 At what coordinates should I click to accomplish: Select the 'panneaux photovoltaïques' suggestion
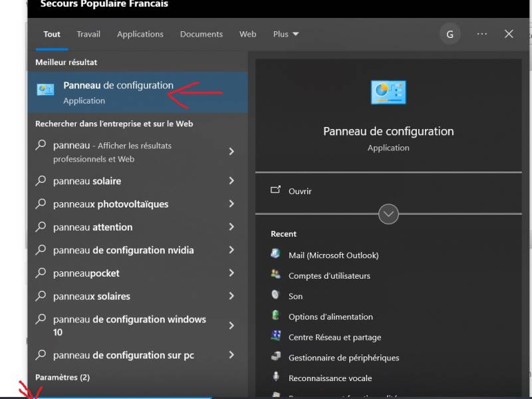click(x=138, y=204)
